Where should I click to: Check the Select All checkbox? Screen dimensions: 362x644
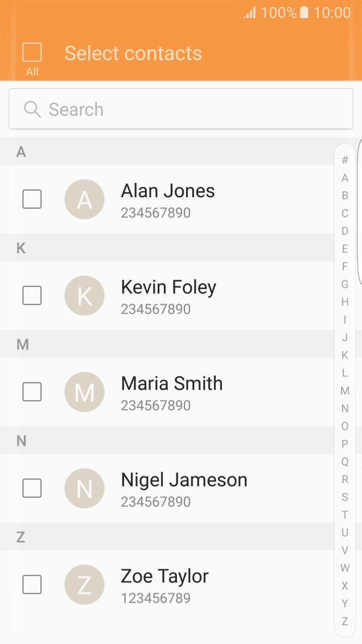click(x=32, y=52)
